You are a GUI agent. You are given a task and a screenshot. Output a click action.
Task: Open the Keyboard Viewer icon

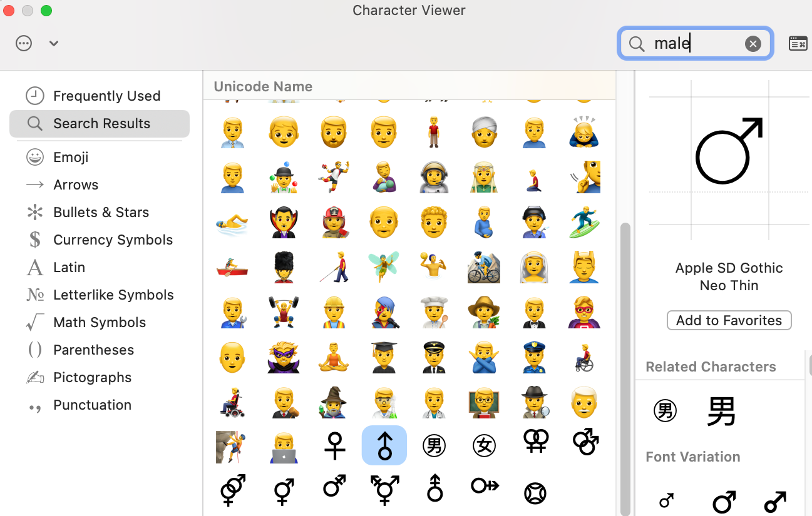798,43
